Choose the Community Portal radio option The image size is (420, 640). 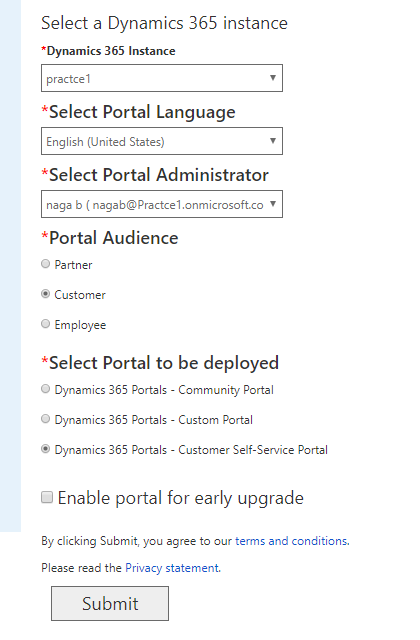46,389
